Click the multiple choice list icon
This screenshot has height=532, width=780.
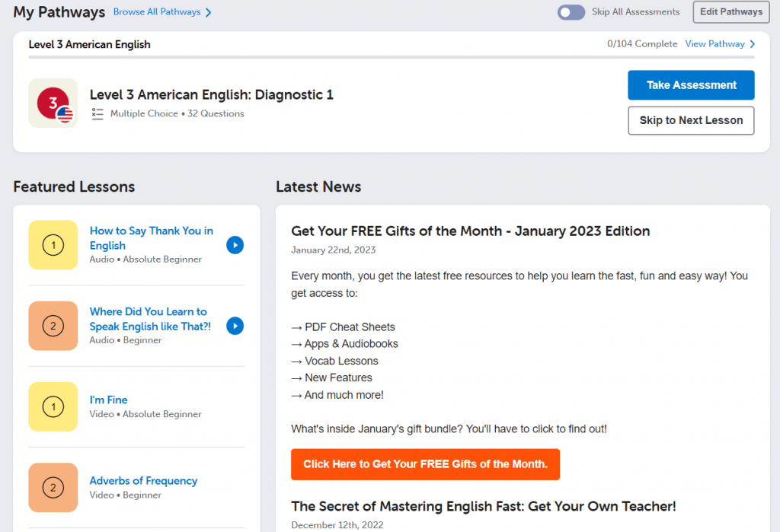click(x=97, y=114)
